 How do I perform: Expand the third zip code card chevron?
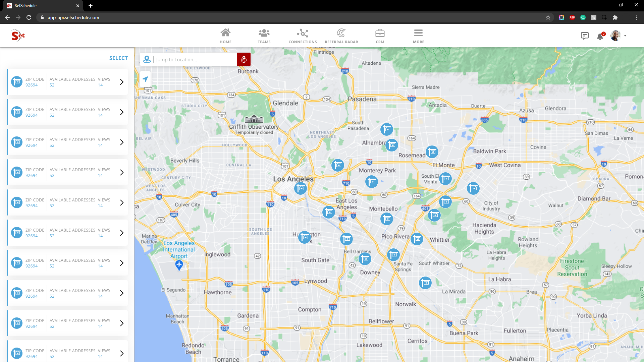[122, 142]
